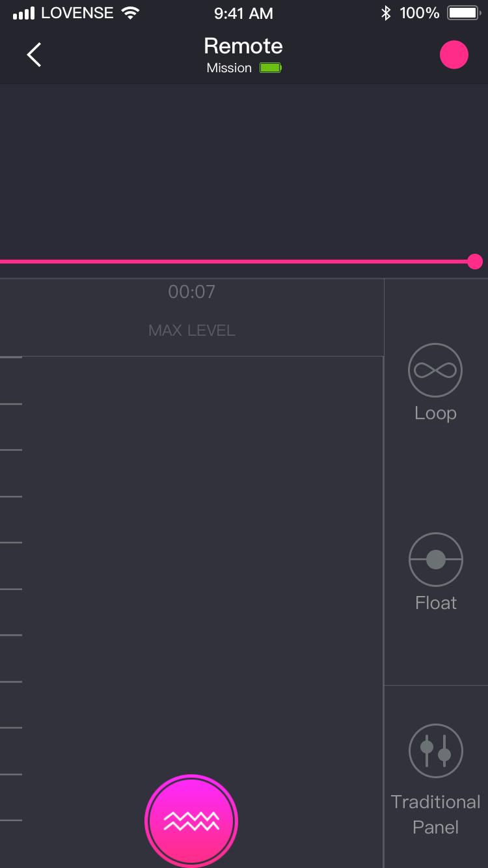Click the green toy battery indicator
This screenshot has height=868, width=488.
[271, 68]
